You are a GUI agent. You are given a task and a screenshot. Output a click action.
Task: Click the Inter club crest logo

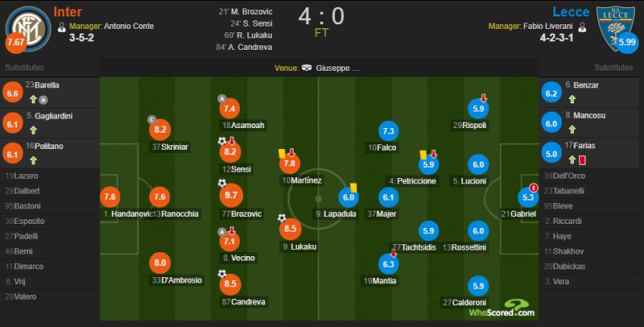click(x=28, y=29)
